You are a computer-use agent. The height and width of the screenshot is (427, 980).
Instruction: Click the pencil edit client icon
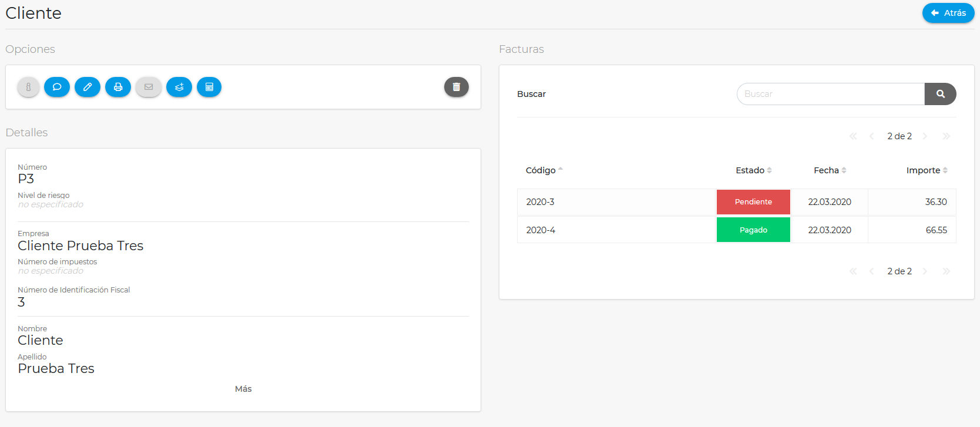88,87
